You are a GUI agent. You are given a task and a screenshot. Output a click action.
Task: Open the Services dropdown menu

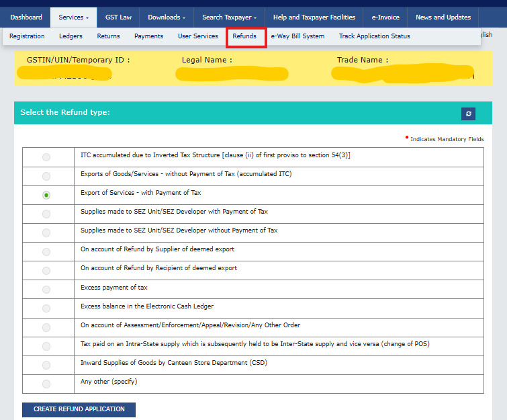pyautogui.click(x=73, y=17)
